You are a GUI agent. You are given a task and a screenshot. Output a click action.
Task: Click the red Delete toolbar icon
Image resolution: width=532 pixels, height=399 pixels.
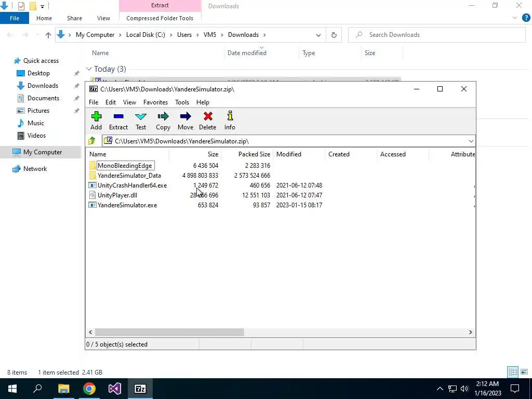pos(208,116)
